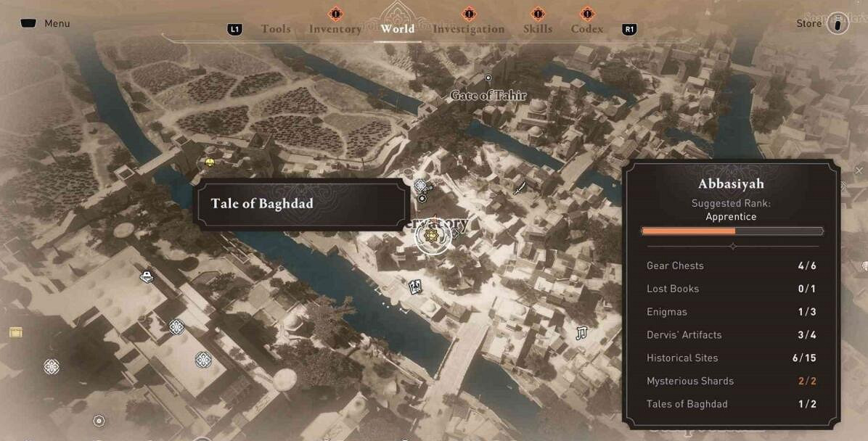
Task: Select the highlighted gold marker in the white ring
Action: pos(428,236)
